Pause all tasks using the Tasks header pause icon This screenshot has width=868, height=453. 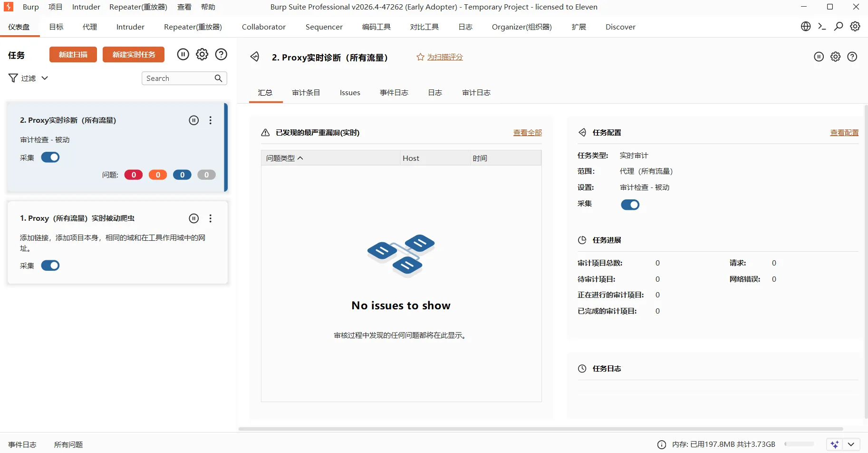pyautogui.click(x=183, y=54)
